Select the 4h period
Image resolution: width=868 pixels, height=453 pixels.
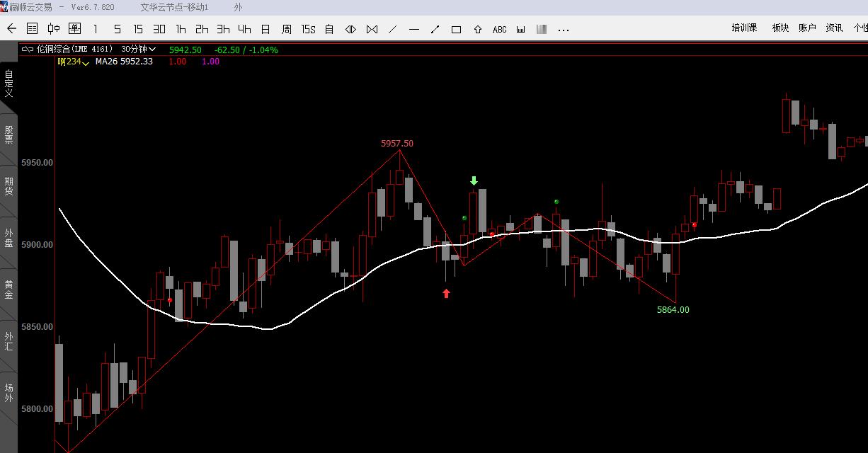point(244,29)
